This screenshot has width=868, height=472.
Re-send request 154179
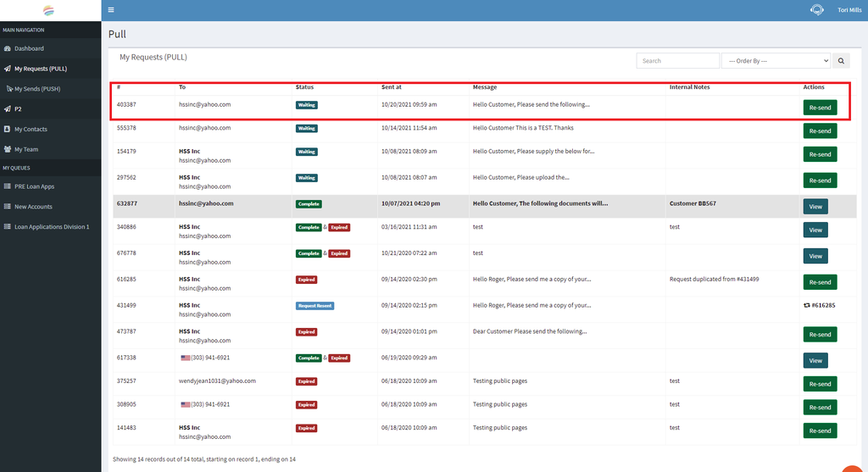click(x=820, y=154)
